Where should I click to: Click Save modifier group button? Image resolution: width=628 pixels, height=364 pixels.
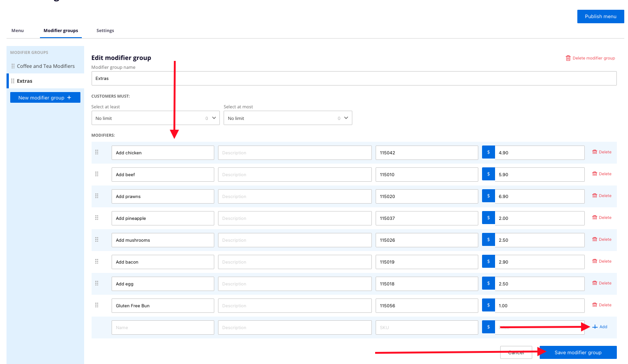tap(578, 352)
